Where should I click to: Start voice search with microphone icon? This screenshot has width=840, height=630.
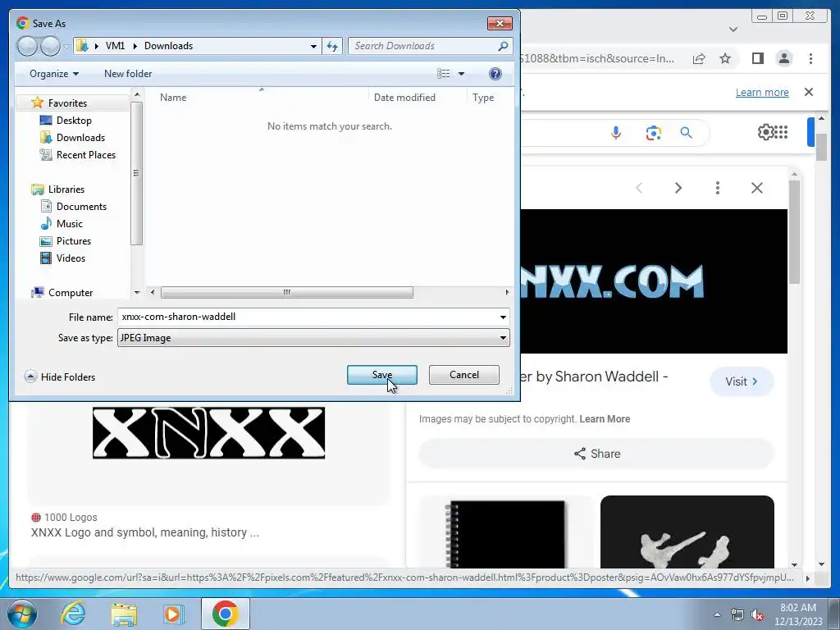pos(616,132)
